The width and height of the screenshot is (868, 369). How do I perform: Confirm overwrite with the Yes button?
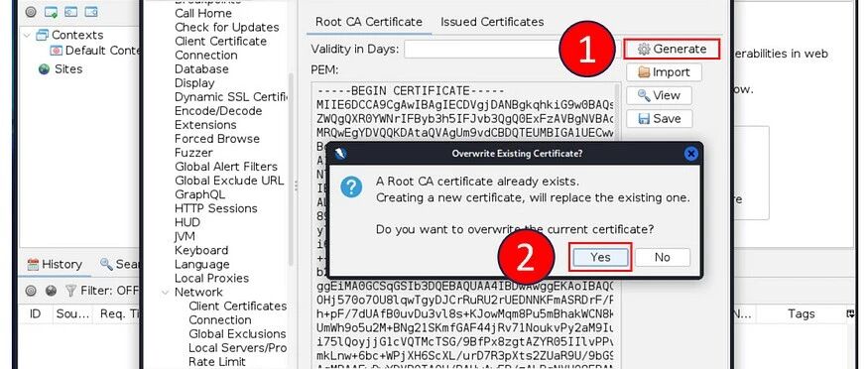[600, 257]
